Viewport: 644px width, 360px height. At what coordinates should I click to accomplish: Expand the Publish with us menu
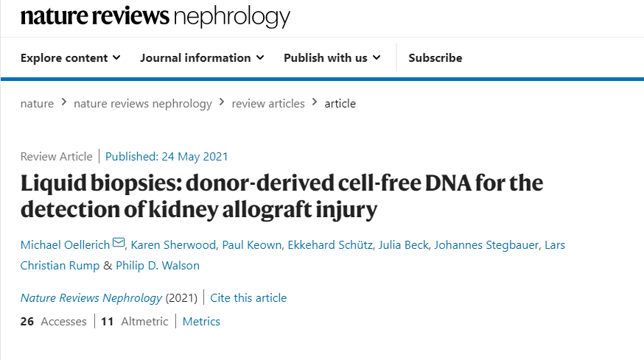pyautogui.click(x=332, y=58)
